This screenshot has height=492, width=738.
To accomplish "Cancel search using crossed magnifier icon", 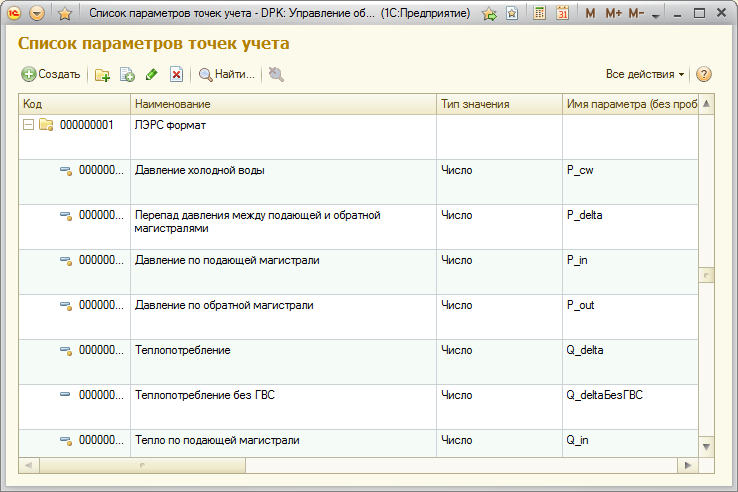I will 276,74.
